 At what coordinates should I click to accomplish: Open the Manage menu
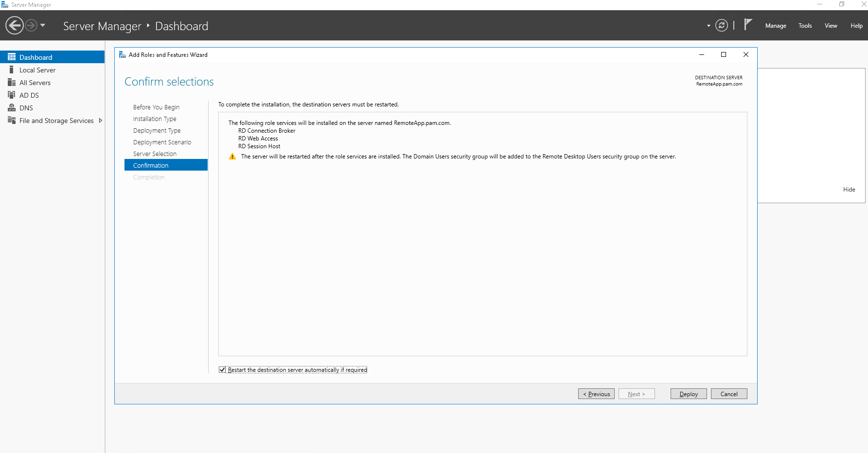(776, 26)
